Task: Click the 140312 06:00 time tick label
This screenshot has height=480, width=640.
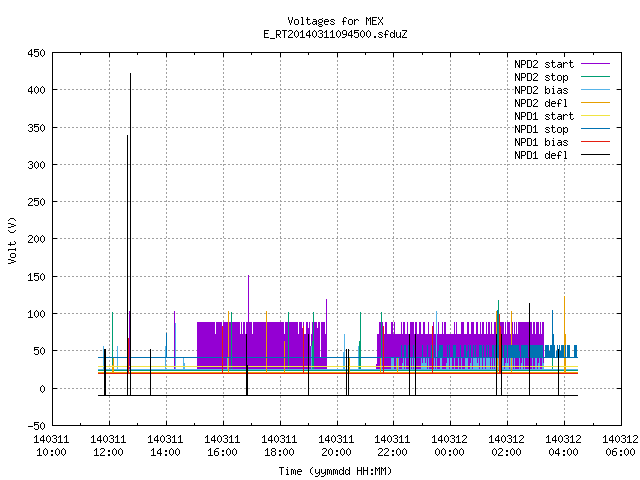Action: (620, 446)
